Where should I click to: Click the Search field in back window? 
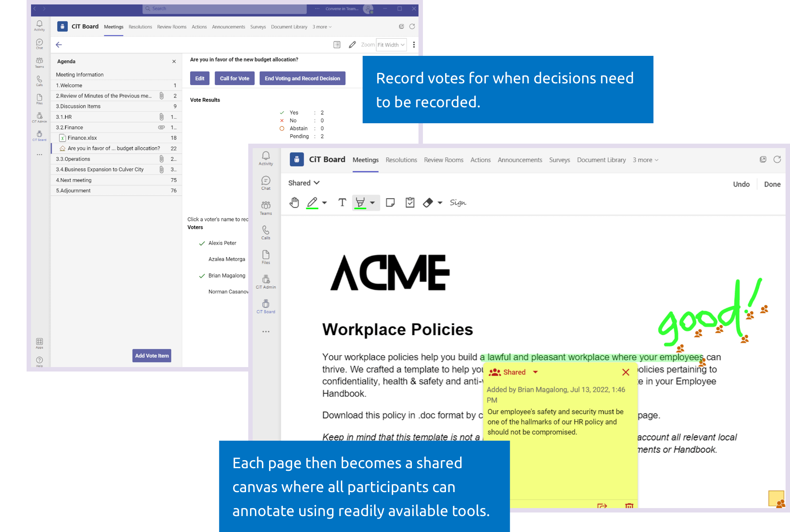point(225,9)
